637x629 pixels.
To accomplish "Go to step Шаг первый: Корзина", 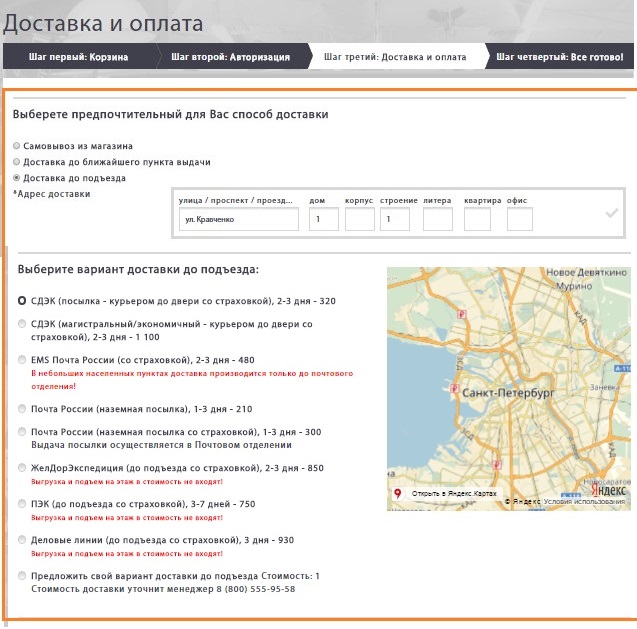I will coord(78,56).
